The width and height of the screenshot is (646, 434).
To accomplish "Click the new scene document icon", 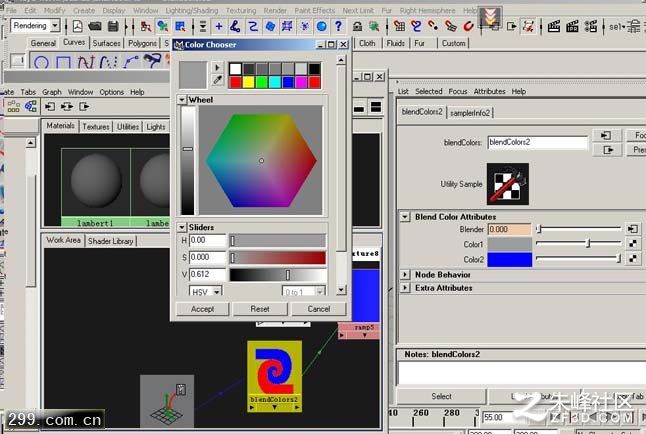I will click(x=77, y=26).
